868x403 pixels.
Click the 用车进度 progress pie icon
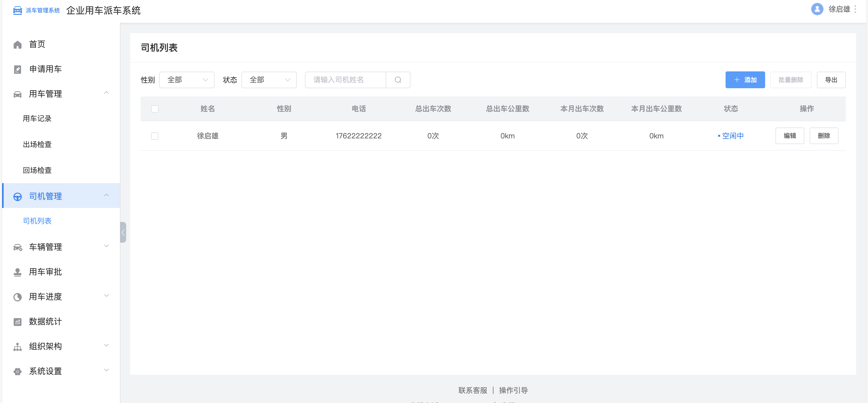(18, 297)
